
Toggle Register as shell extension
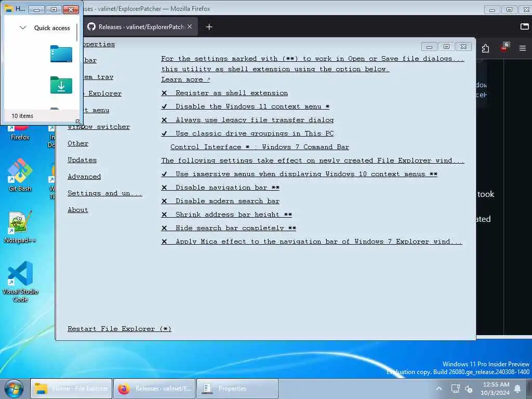tap(224, 93)
